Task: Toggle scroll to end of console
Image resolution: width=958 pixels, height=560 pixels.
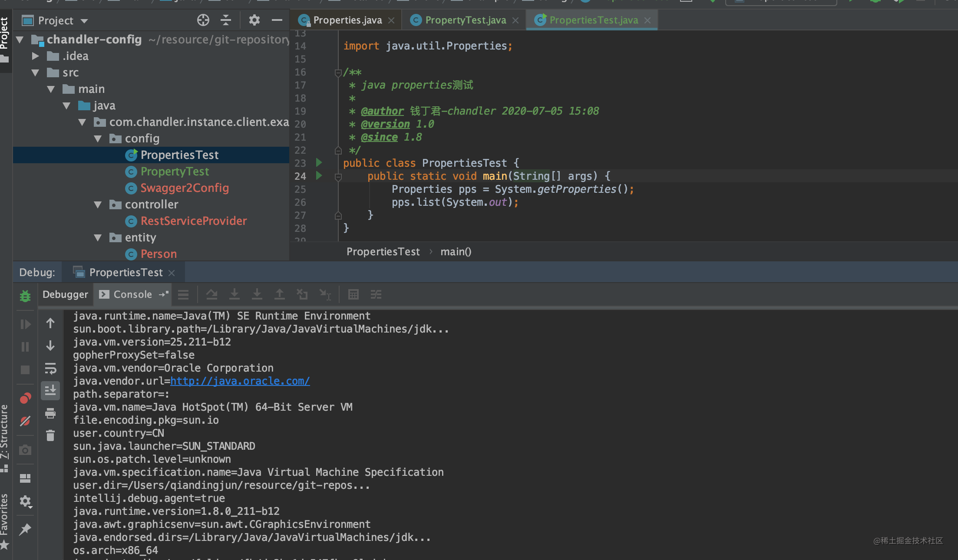Action: click(x=50, y=391)
